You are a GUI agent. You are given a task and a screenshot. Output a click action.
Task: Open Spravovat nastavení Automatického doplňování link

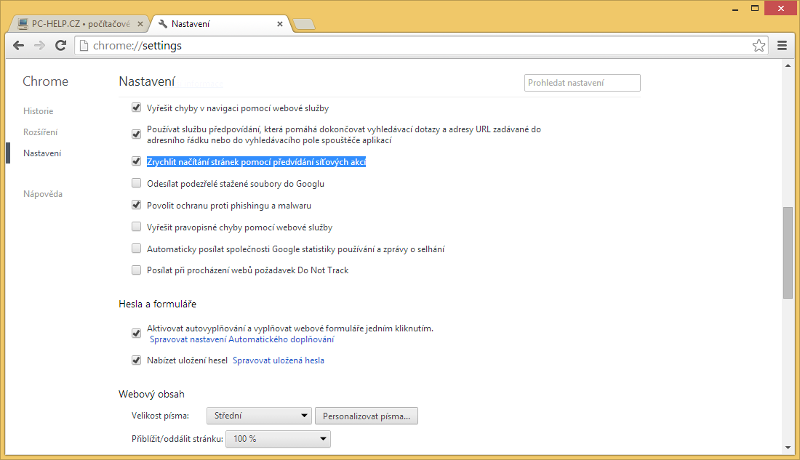(x=241, y=339)
